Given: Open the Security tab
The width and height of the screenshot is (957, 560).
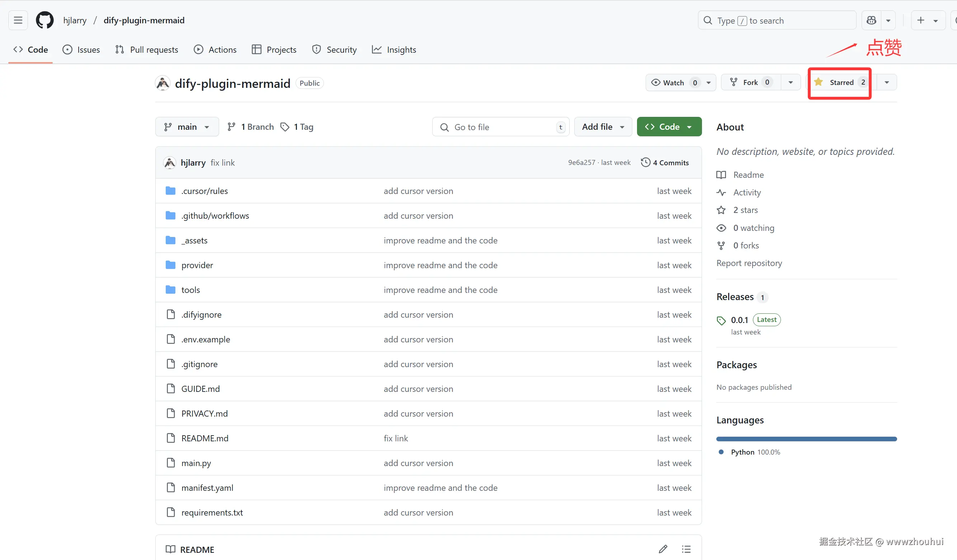Looking at the screenshot, I should pos(334,50).
